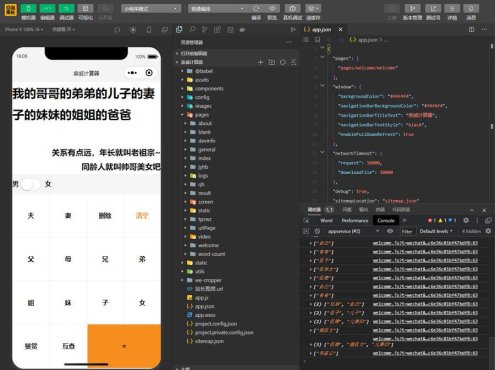Tap the 互查 lookup button
This screenshot has height=370, width=495.
pos(68,346)
